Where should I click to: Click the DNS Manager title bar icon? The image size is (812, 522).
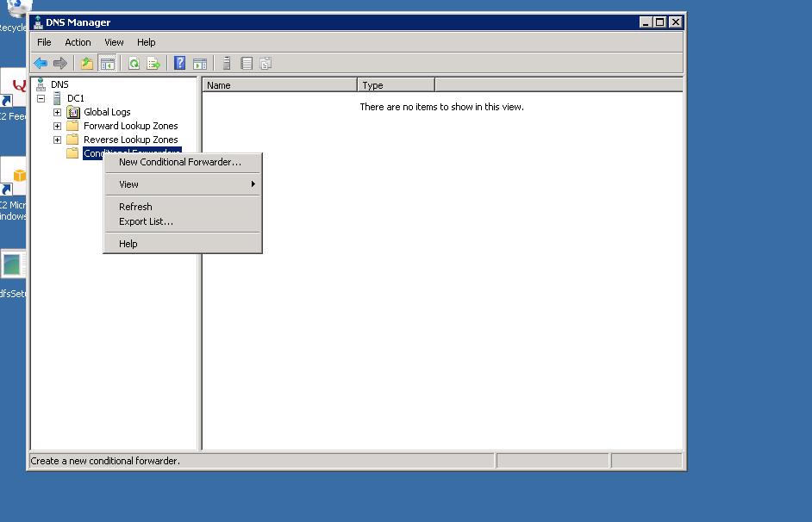click(38, 22)
